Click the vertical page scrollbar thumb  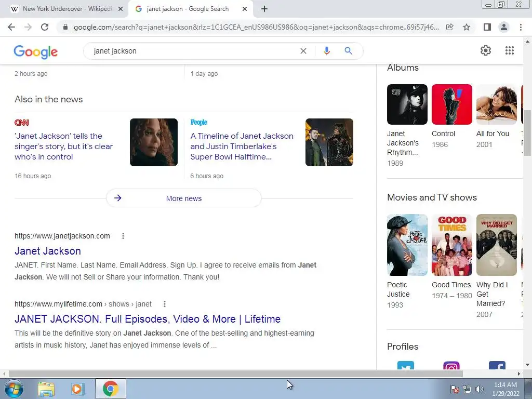[x=527, y=132]
